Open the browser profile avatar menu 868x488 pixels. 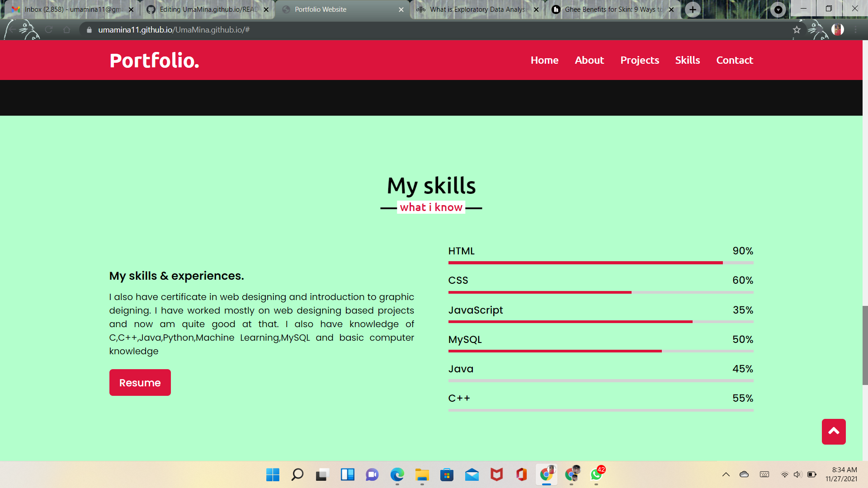(839, 30)
